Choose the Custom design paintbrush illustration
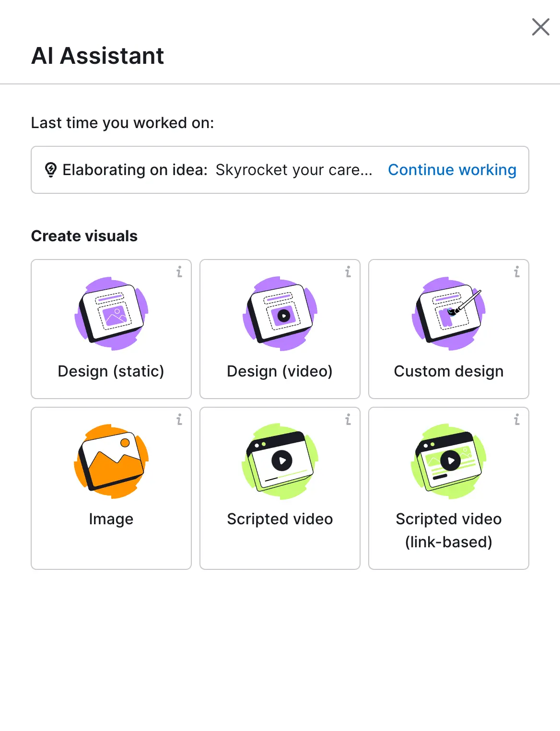This screenshot has width=560, height=731. tap(449, 314)
